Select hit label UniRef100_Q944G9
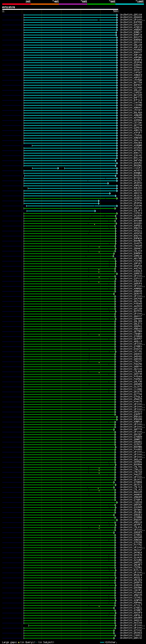The height and width of the screenshot is (644, 146). point(131,17)
